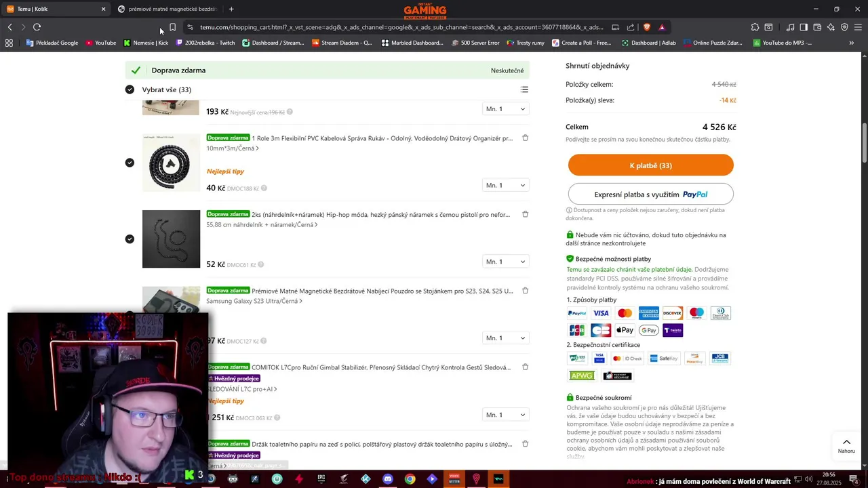868x488 pixels.
Task: Click the info icon beside 40 Kč price
Action: (264, 188)
